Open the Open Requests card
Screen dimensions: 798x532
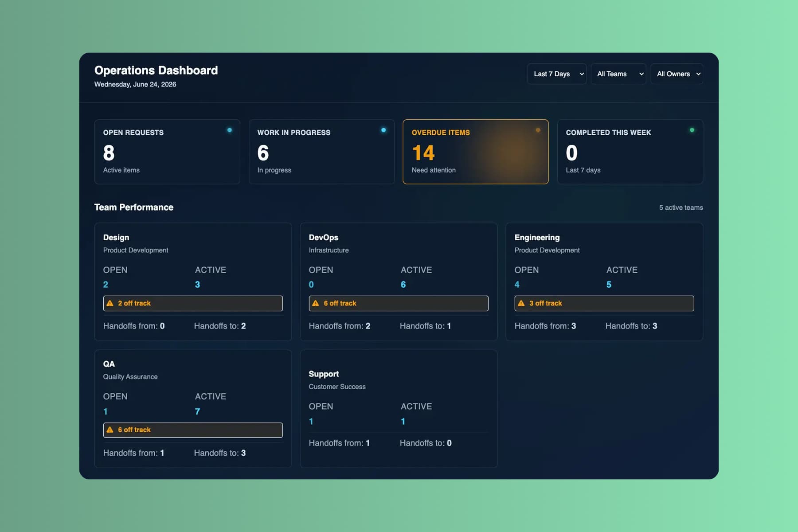click(x=167, y=152)
